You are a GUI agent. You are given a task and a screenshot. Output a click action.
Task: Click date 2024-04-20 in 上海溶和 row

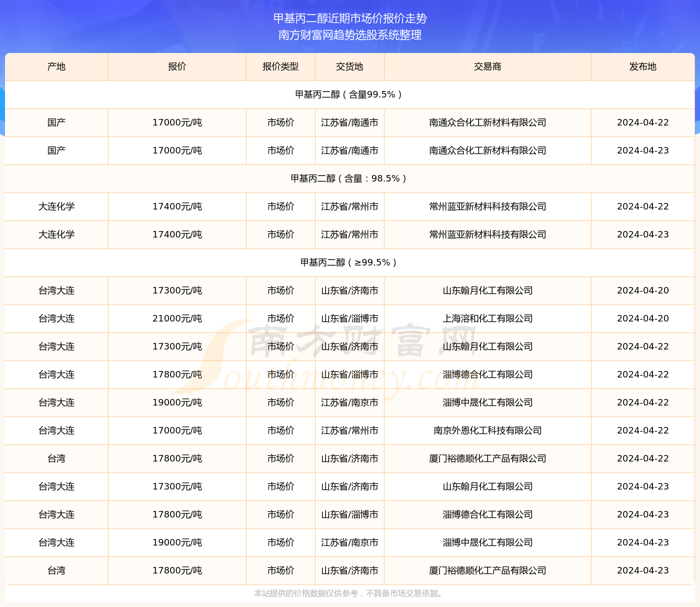pos(643,318)
